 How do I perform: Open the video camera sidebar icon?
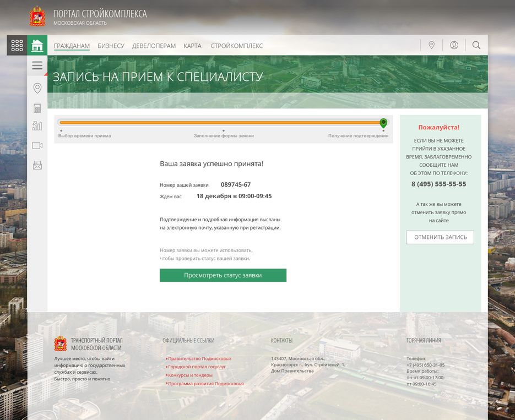(37, 145)
